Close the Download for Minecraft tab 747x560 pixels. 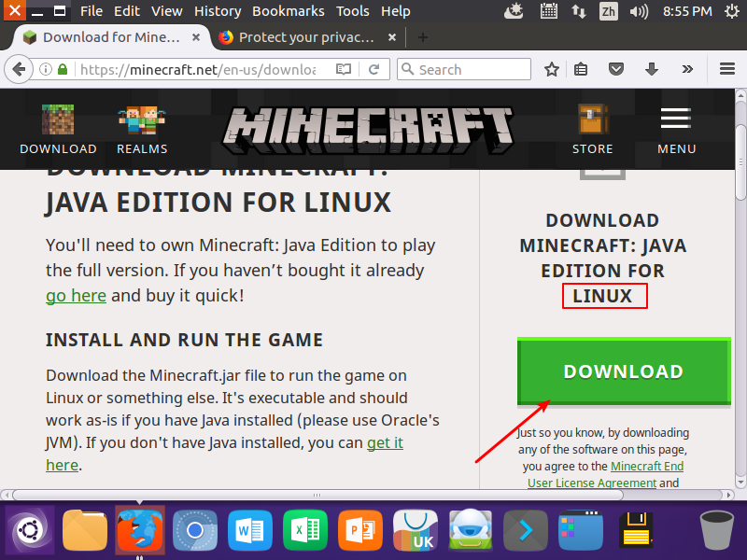click(x=196, y=37)
